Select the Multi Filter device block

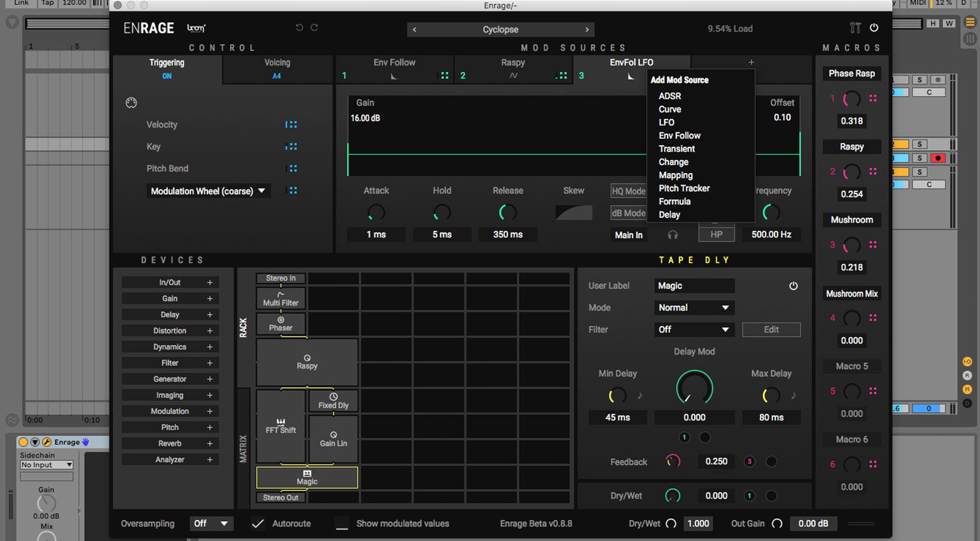coord(281,299)
